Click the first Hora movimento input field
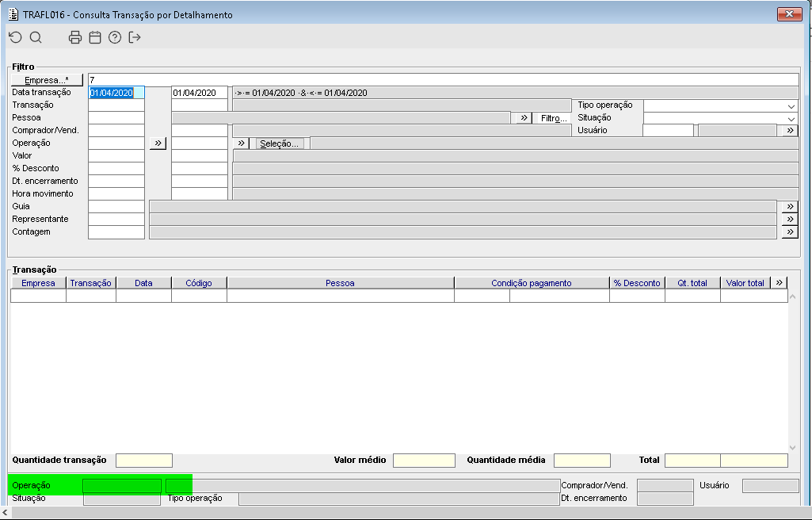Screen dimensions: 812x520 (x=116, y=193)
